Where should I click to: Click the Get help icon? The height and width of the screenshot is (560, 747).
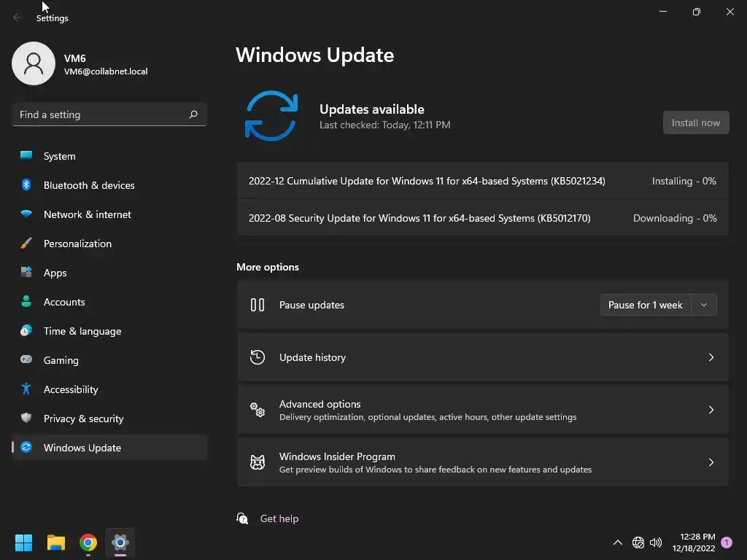click(x=242, y=518)
